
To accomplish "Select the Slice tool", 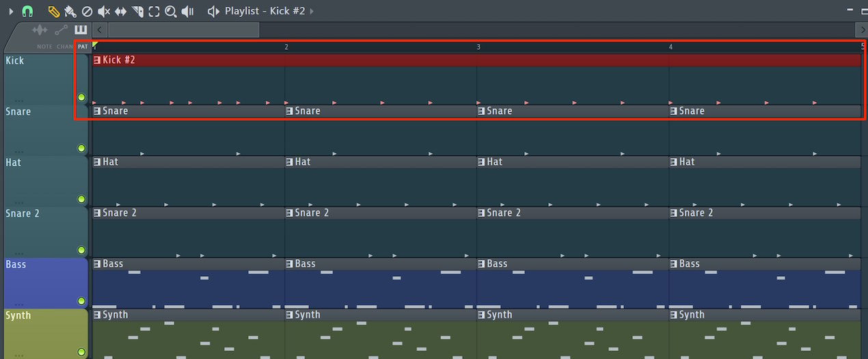I will click(137, 11).
